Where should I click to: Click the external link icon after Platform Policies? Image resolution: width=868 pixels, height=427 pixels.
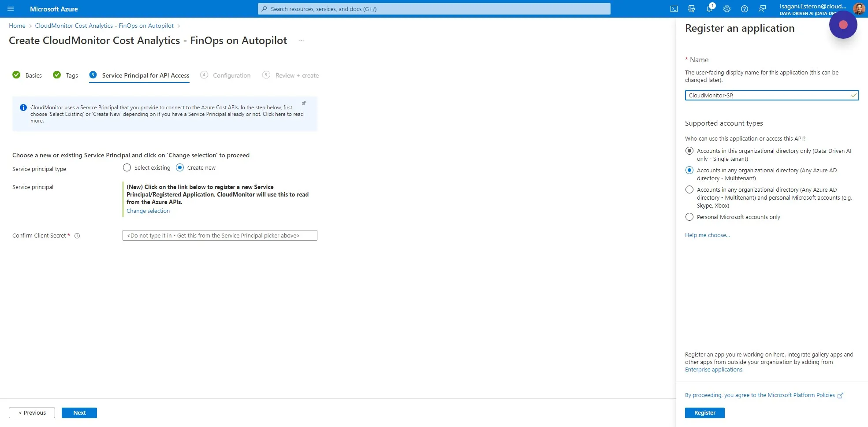tap(840, 395)
